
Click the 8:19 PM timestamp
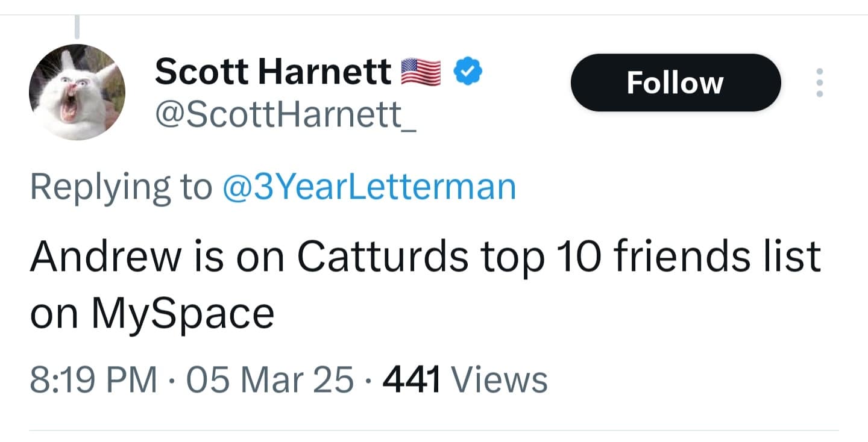coord(93,380)
